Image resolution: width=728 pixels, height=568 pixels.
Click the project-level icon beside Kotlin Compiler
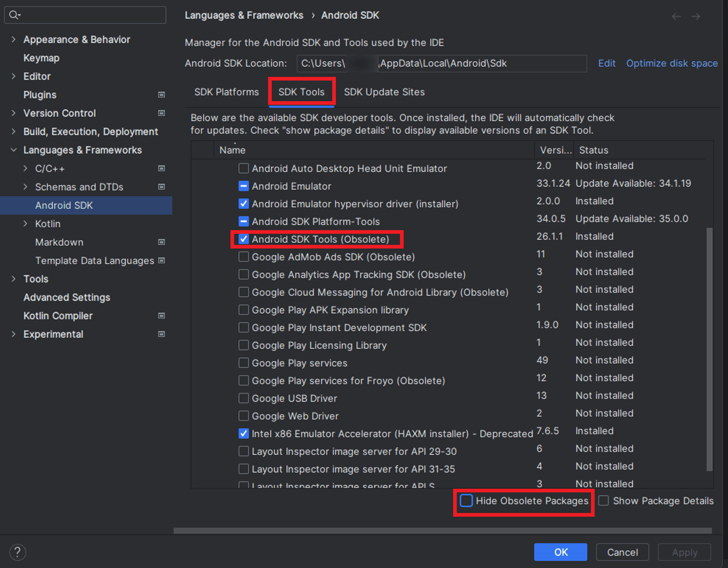click(x=162, y=315)
